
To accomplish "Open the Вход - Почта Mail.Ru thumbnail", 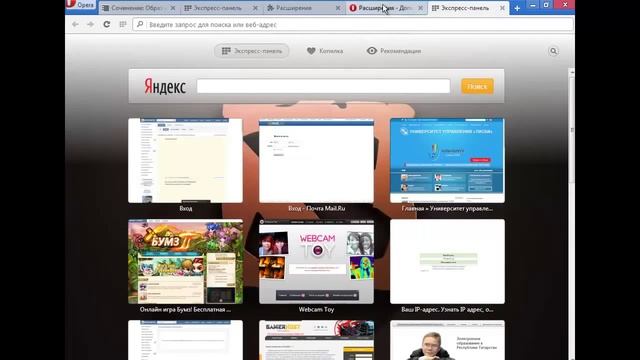I will [x=316, y=160].
